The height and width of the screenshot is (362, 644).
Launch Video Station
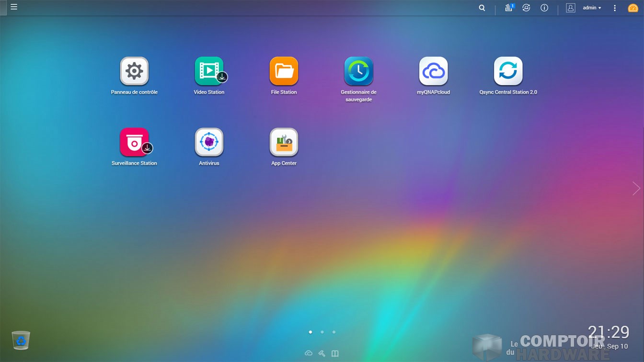pyautogui.click(x=209, y=71)
